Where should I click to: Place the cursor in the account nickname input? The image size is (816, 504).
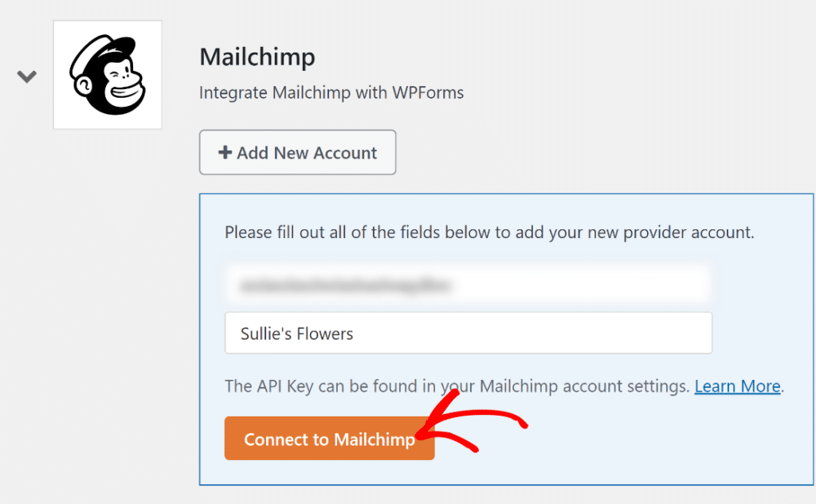tap(468, 333)
